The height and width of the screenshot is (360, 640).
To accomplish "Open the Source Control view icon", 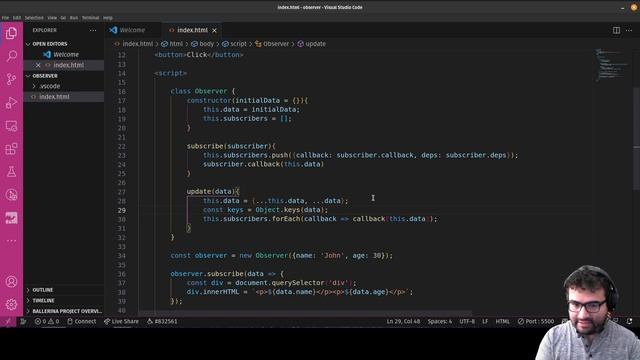I will click(x=11, y=79).
